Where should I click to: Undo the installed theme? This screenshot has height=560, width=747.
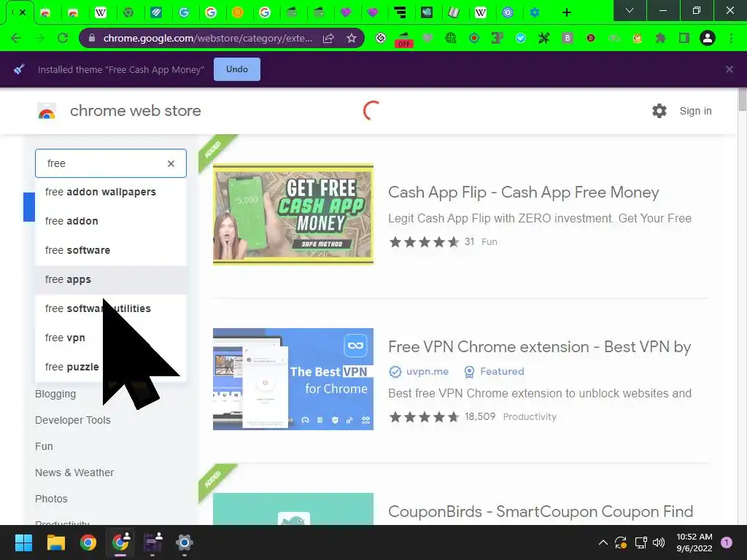[x=237, y=69]
